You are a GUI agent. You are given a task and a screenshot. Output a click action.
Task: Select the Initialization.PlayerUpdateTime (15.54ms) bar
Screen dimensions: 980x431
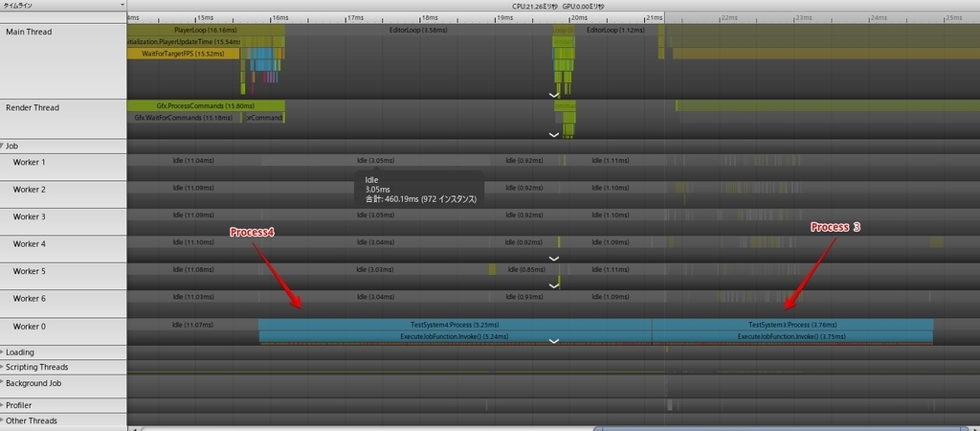coord(184,41)
